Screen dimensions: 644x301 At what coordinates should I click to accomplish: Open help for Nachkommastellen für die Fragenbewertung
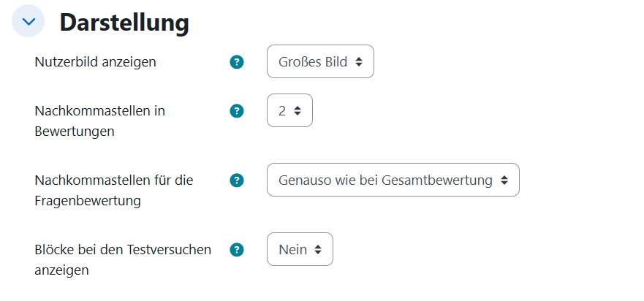click(x=236, y=180)
